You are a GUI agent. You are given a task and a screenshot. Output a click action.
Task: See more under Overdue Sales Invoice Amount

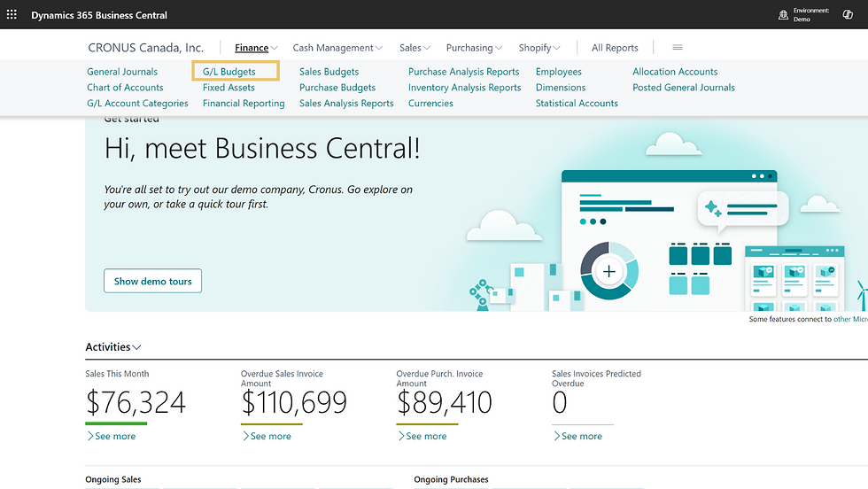[x=267, y=437]
